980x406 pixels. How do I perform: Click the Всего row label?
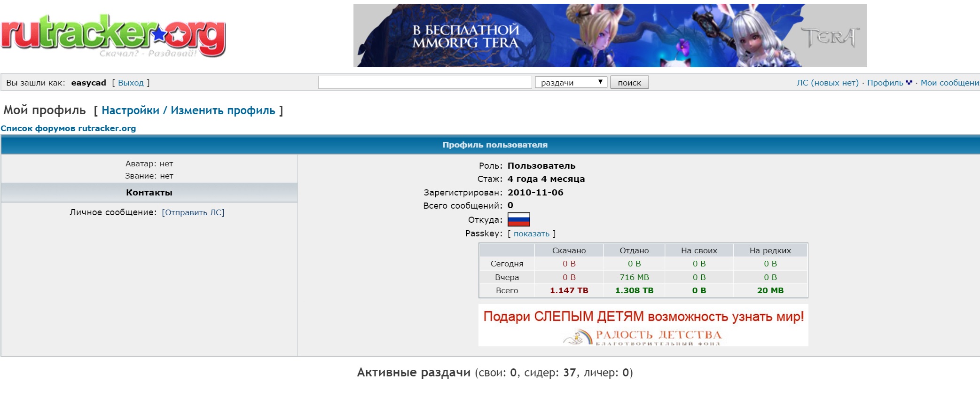[507, 290]
